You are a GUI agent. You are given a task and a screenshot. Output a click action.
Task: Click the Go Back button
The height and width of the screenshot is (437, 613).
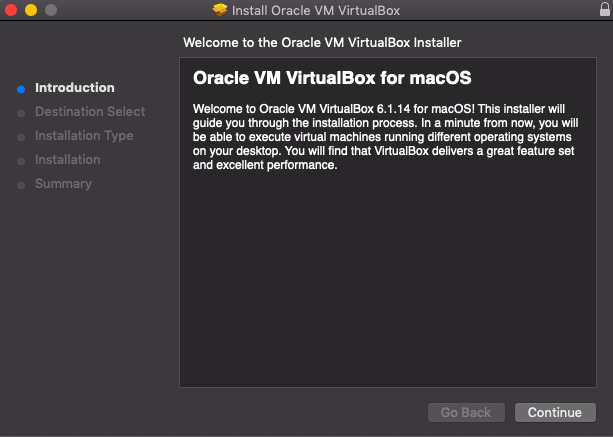(466, 412)
